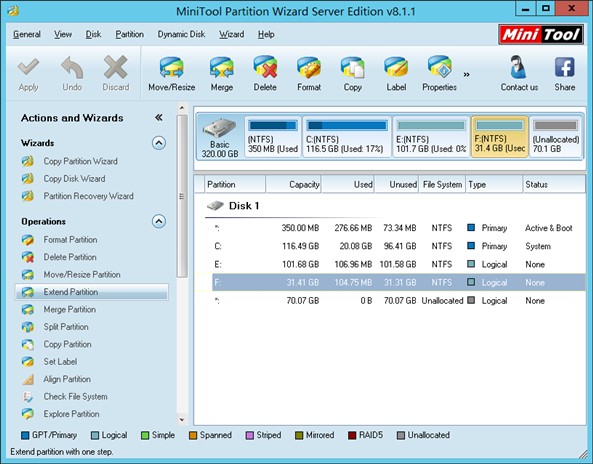This screenshot has height=464, width=593.
Task: Select the Move/Resize toolbar icon
Action: (171, 67)
